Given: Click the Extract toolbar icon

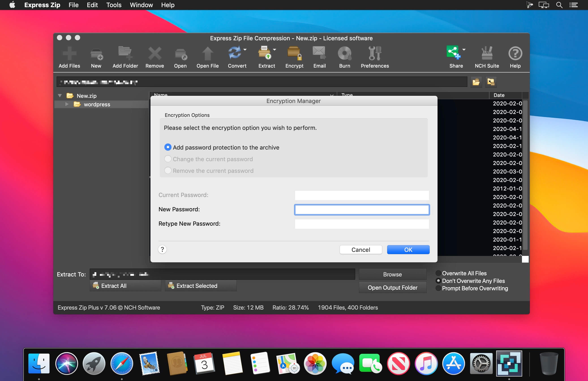Looking at the screenshot, I should [x=265, y=53].
